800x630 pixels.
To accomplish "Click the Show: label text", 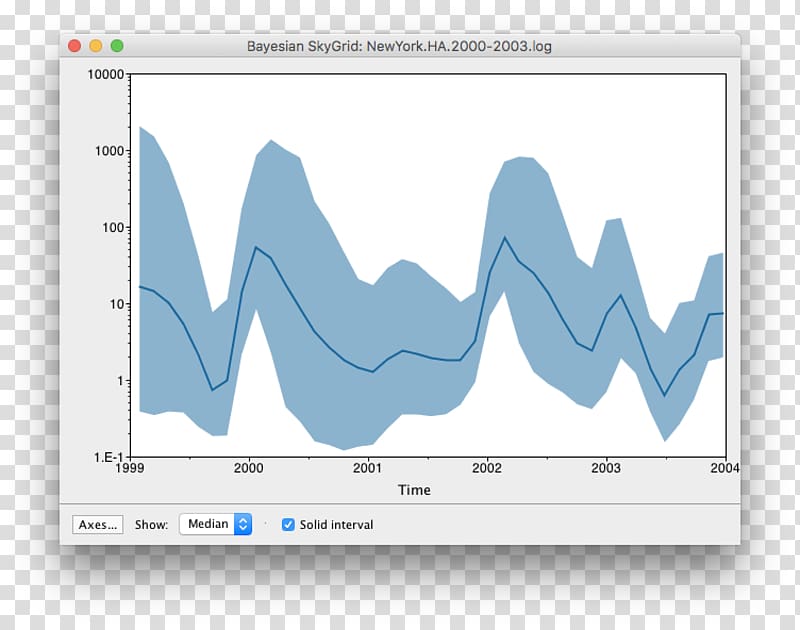I will 152,524.
